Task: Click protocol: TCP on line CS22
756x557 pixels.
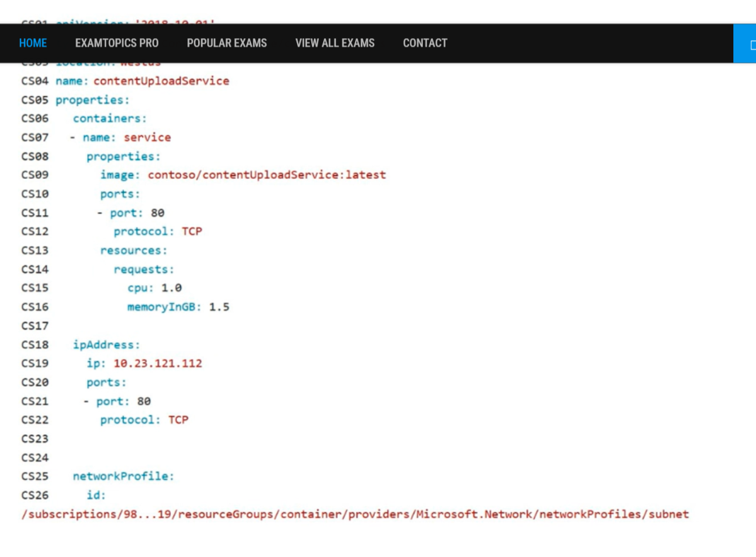Action: pyautogui.click(x=144, y=420)
